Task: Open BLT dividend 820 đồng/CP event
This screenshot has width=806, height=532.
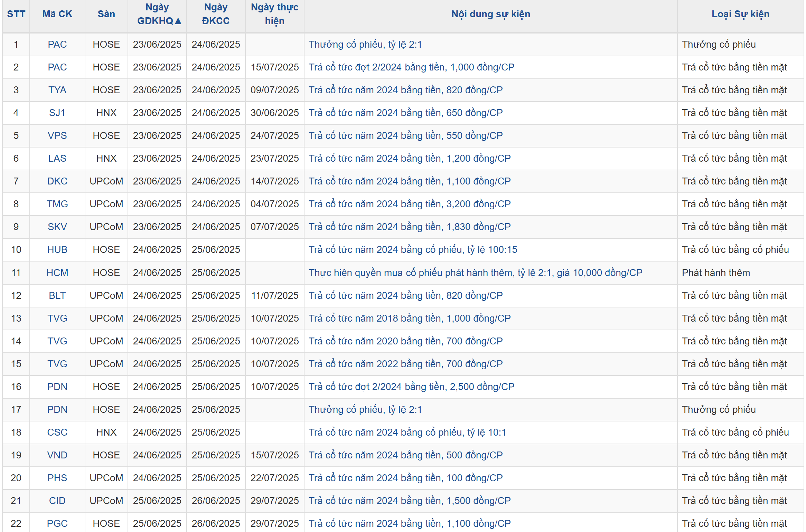Action: pyautogui.click(x=406, y=296)
